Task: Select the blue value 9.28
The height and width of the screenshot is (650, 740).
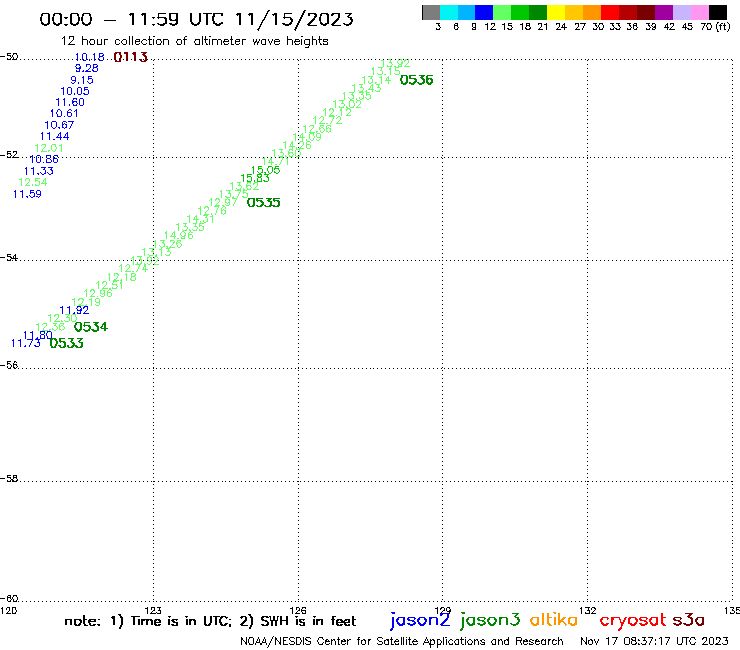Action: tap(86, 68)
